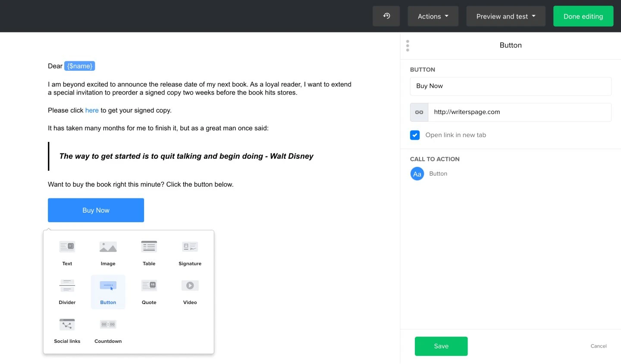Add a Signature block
The height and width of the screenshot is (364, 621).
coord(190,253)
